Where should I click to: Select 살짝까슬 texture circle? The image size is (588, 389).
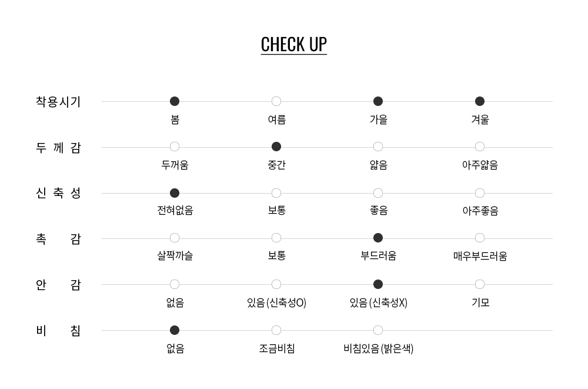175,238
